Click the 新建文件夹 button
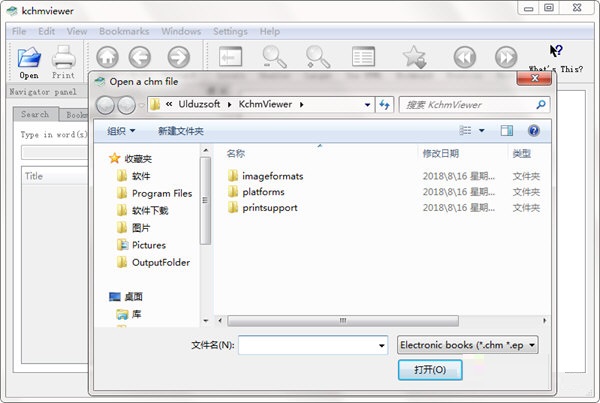 pyautogui.click(x=181, y=131)
